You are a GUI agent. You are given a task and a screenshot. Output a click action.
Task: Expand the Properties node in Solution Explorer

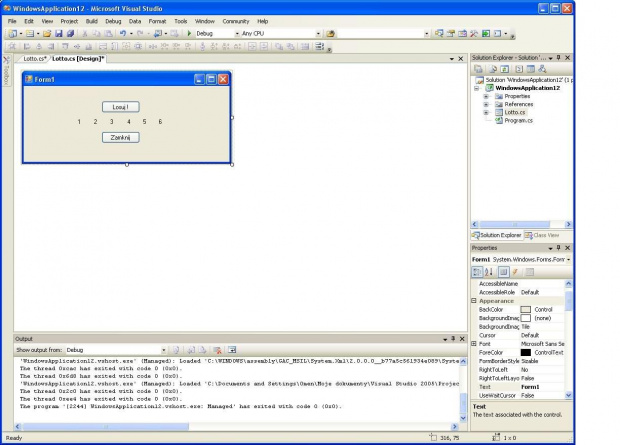click(486, 96)
